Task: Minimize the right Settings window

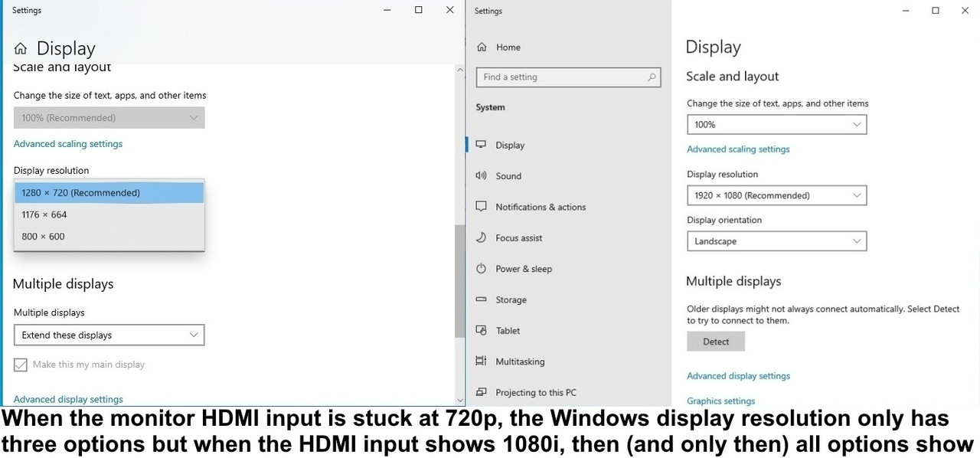Action: coord(906,11)
